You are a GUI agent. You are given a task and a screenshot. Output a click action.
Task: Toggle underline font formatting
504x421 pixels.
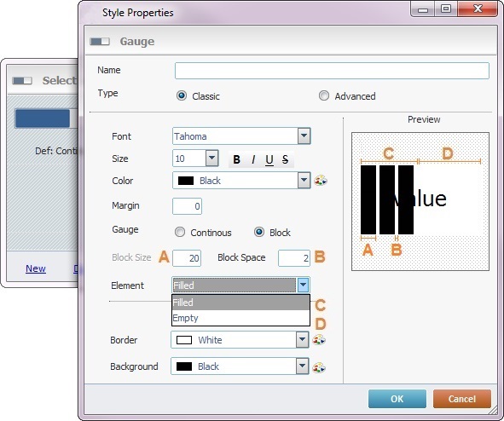pos(269,159)
